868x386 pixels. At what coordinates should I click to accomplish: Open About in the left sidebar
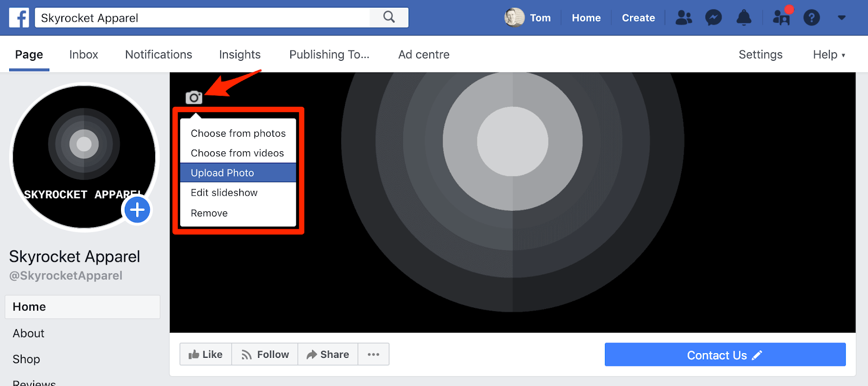[x=28, y=333]
